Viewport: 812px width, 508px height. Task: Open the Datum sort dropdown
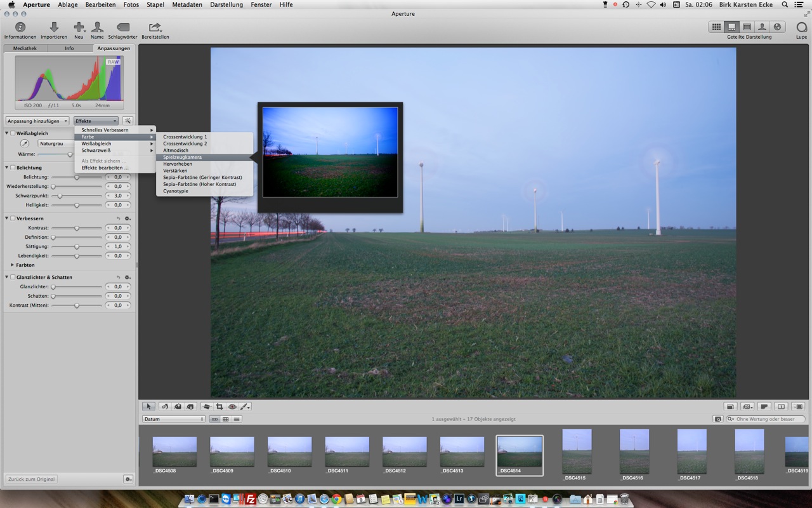pos(174,419)
